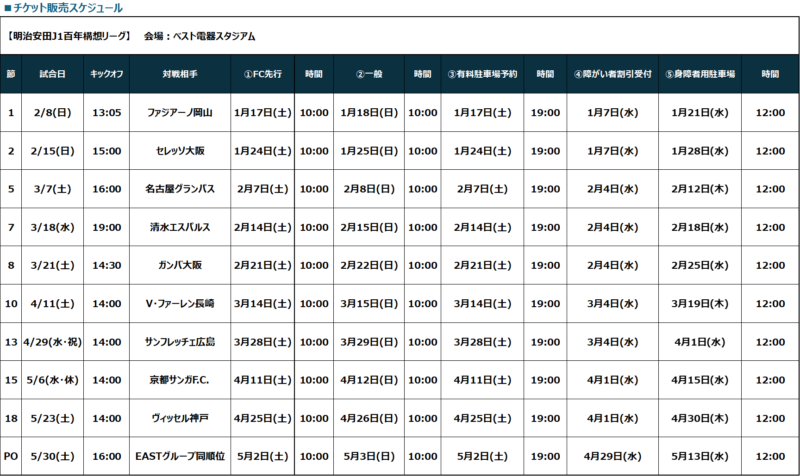
Task: Click the V・ファーレン長崎 opponent cell
Action: [x=179, y=304]
